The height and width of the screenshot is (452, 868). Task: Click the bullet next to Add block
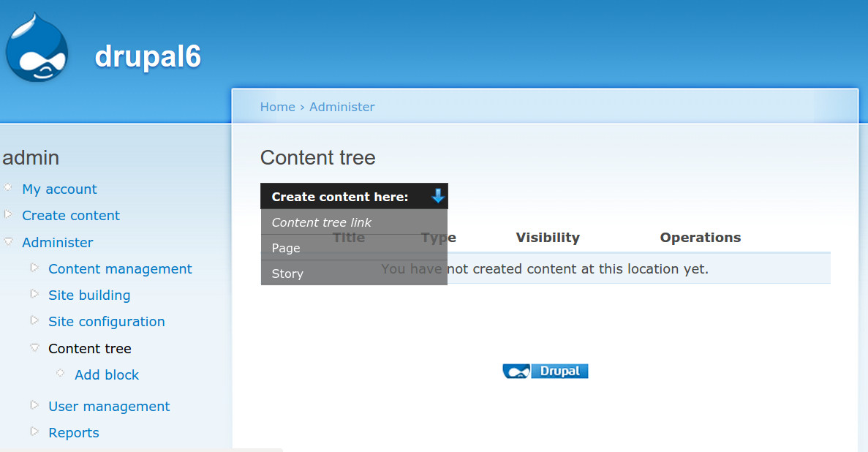coord(61,373)
